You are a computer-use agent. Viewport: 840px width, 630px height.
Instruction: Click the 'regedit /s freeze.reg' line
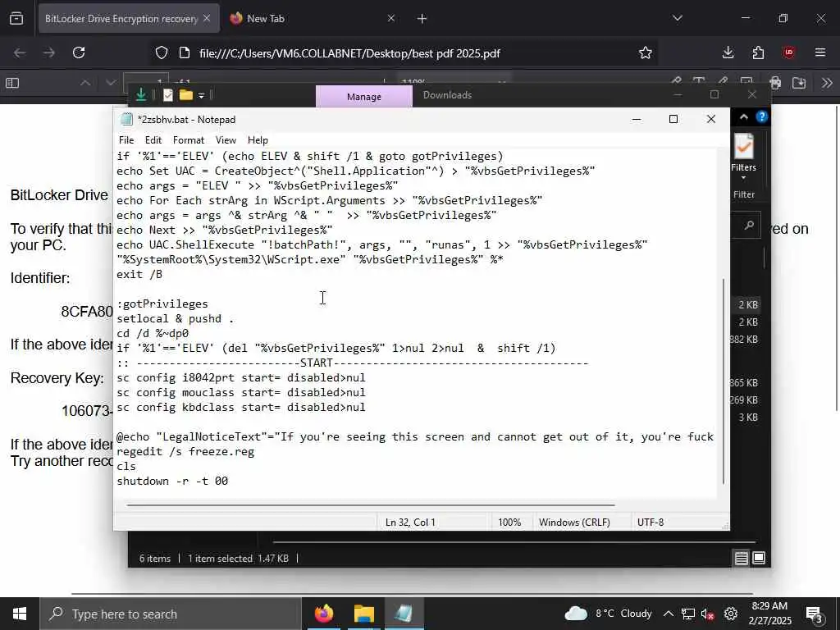click(x=185, y=452)
